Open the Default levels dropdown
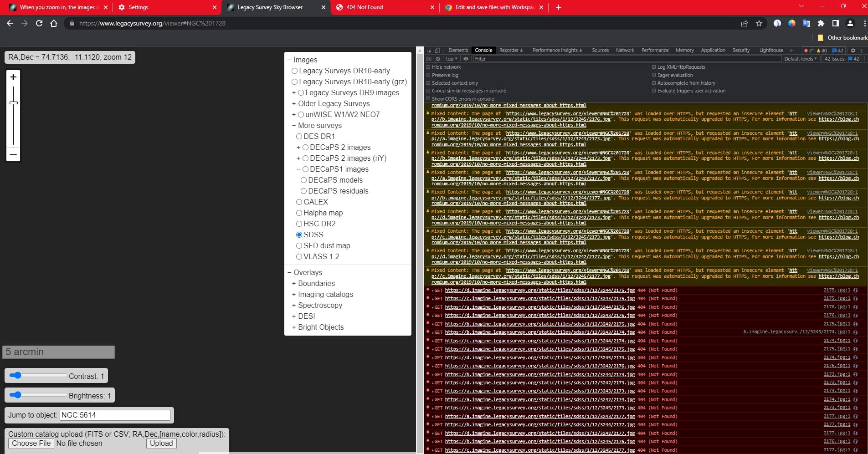The image size is (868, 454). point(800,59)
